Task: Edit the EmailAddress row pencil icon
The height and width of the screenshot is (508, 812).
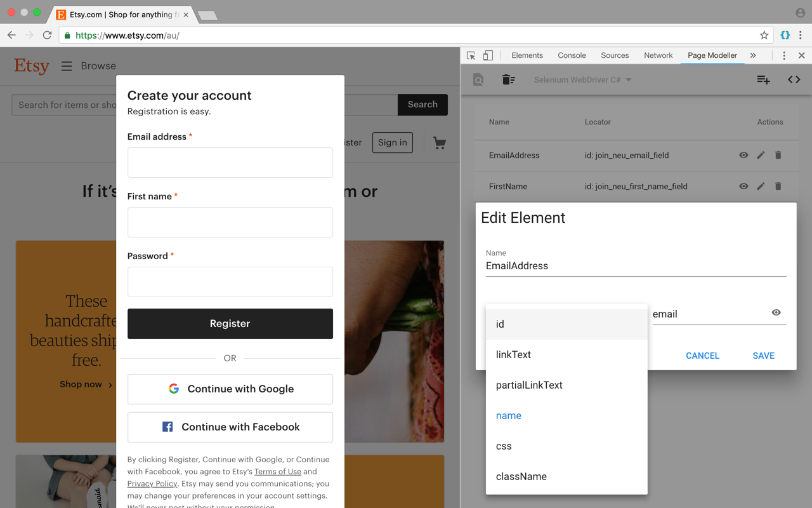Action: (x=761, y=155)
